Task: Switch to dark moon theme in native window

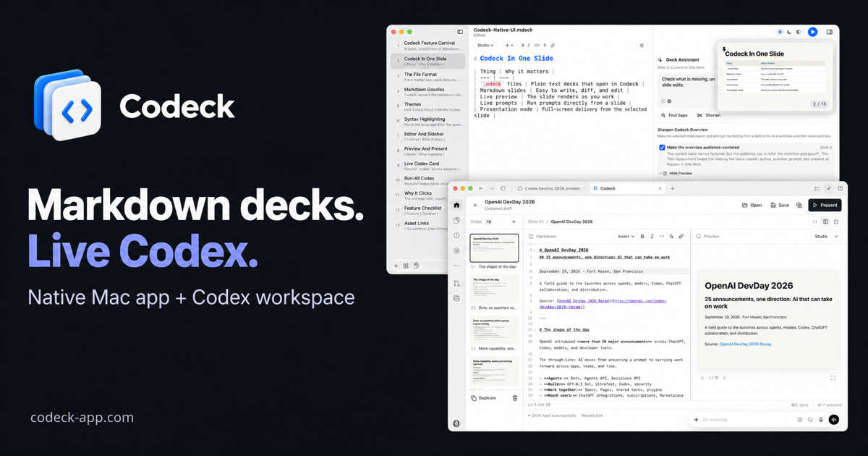Action: [x=789, y=32]
